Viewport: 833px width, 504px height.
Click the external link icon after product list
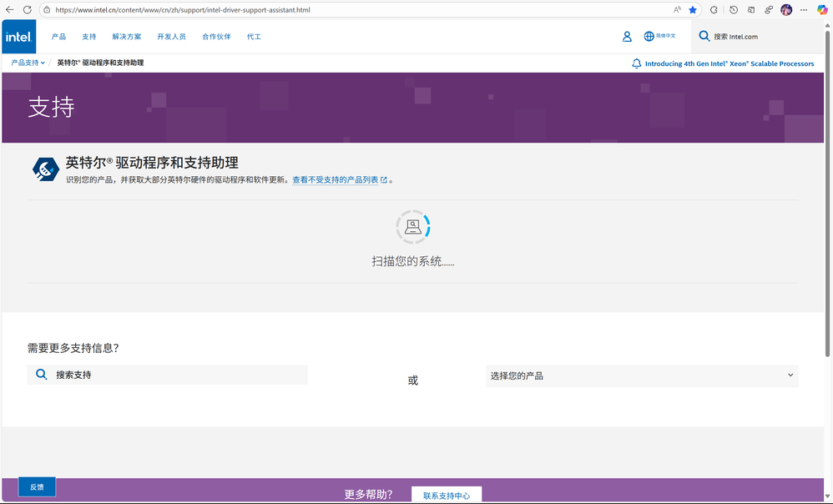[x=384, y=180]
